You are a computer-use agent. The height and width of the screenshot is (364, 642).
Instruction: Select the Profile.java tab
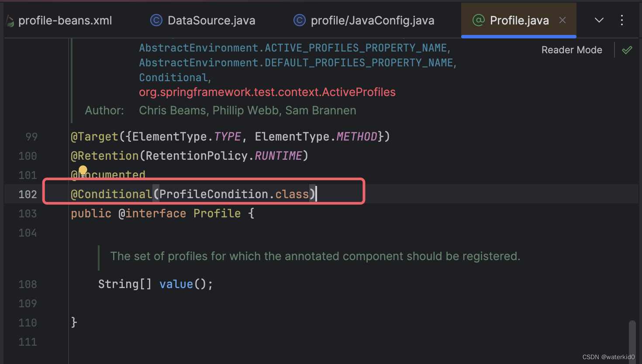(x=519, y=21)
